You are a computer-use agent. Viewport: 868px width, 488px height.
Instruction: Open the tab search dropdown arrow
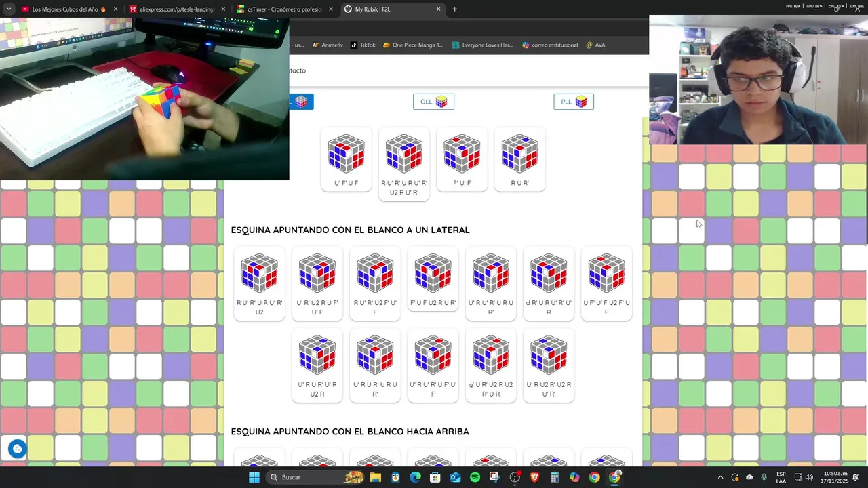tap(9, 9)
